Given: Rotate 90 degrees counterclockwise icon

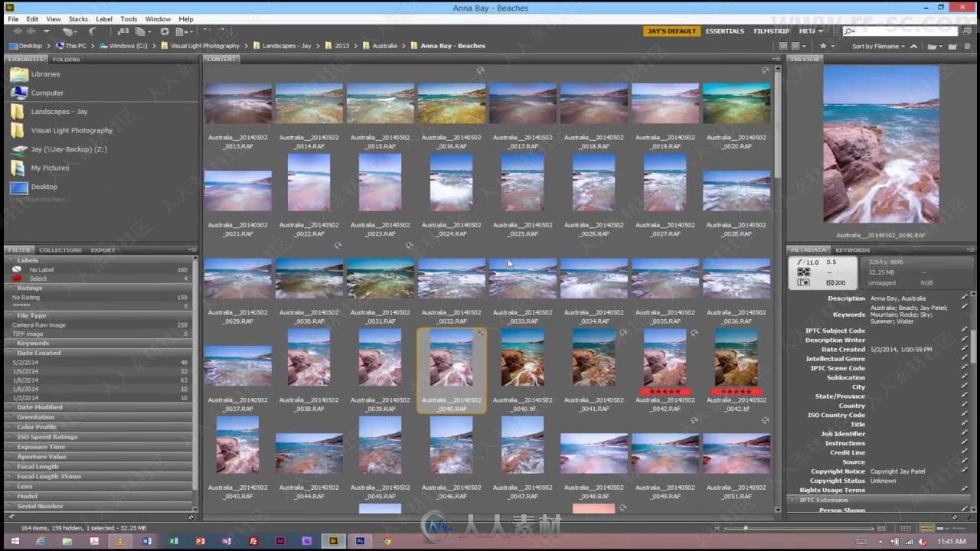Looking at the screenshot, I should 207,31.
